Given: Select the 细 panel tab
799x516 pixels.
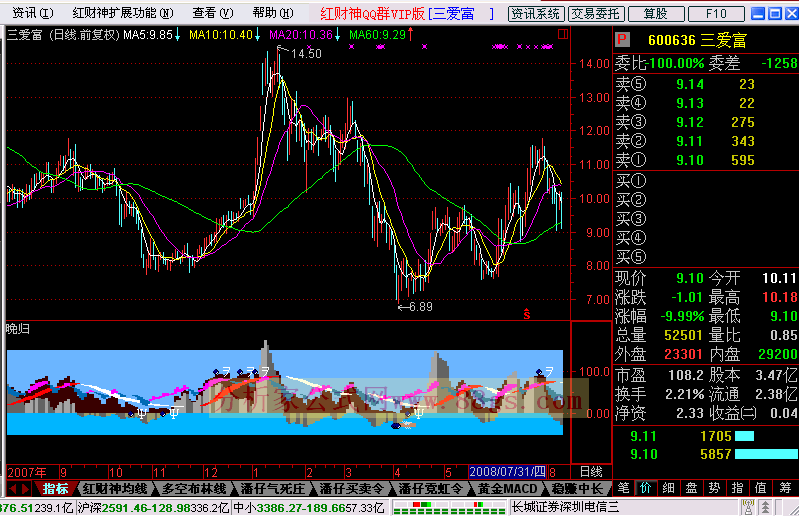Looking at the screenshot, I should tap(669, 488).
